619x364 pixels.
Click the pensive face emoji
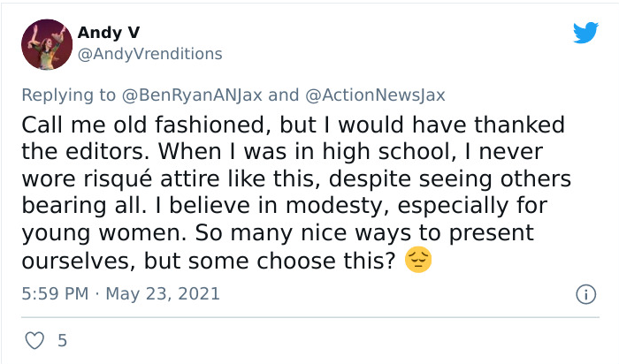pos(417,261)
